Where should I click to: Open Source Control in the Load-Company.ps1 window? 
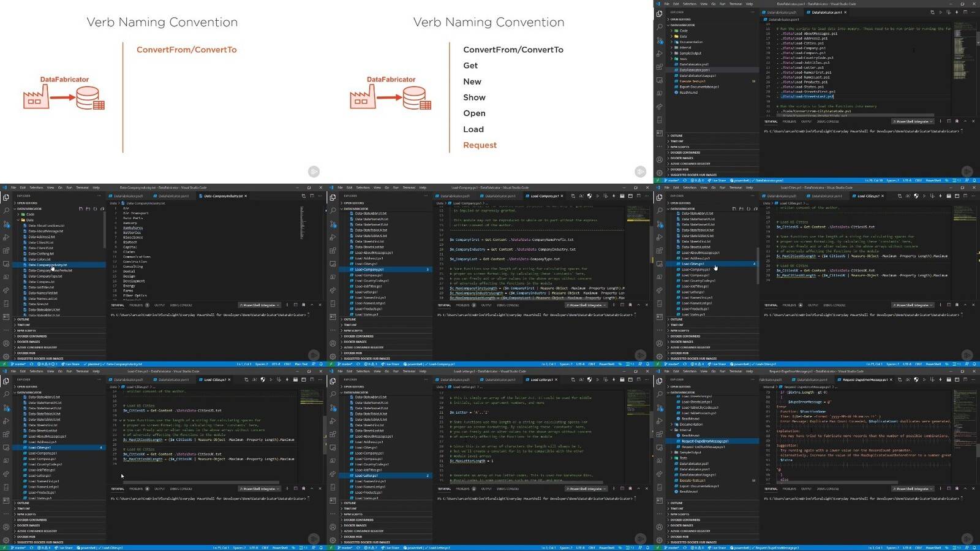click(333, 224)
